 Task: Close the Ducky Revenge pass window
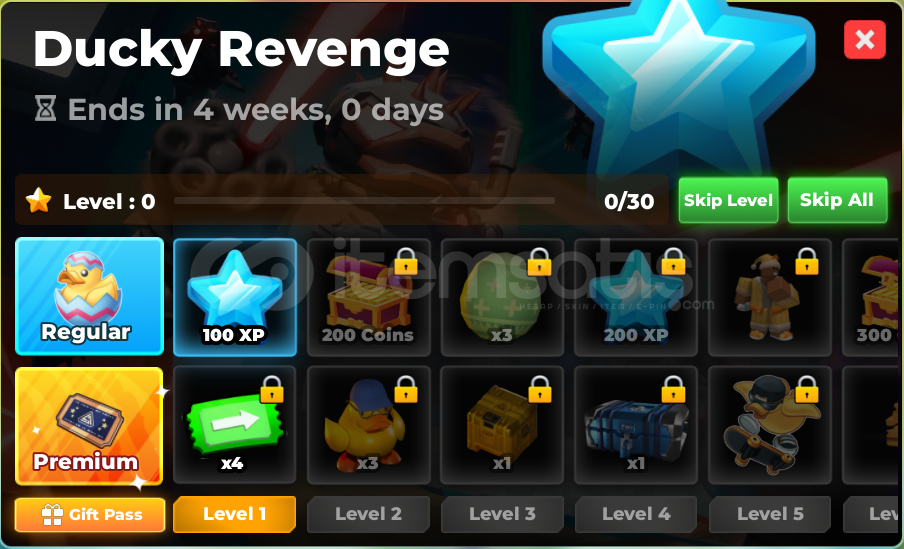(865, 40)
